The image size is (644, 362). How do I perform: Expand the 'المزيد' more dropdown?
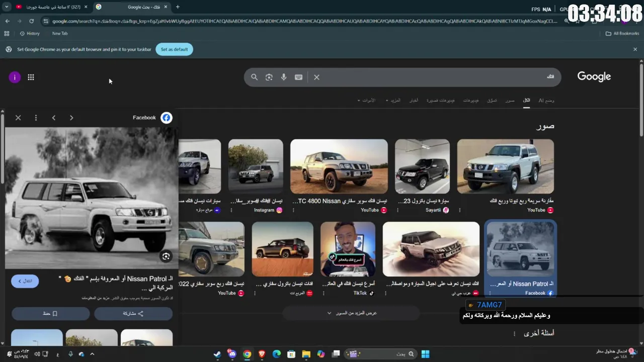pos(393,101)
